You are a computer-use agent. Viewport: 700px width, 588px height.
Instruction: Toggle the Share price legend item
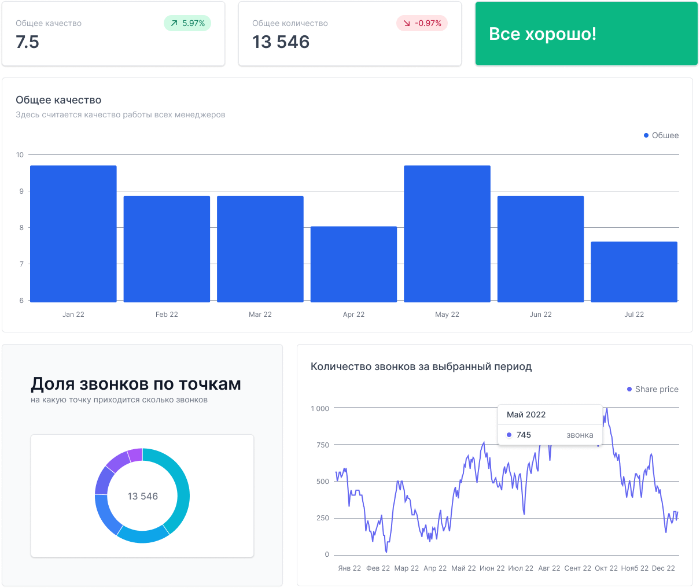[x=653, y=389]
